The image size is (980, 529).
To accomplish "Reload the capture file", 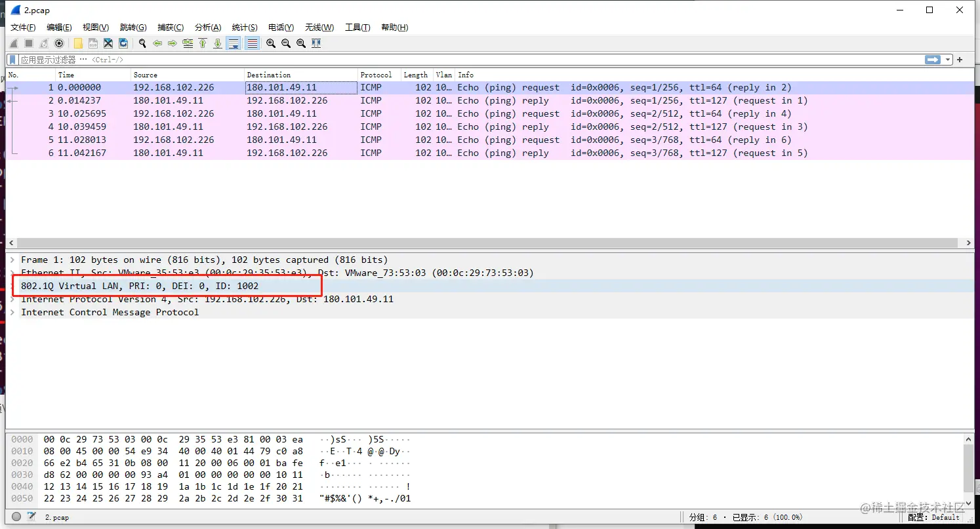I will (123, 43).
